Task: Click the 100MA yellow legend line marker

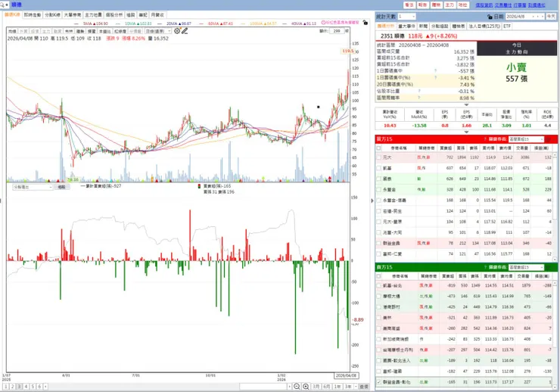Action: point(243,24)
